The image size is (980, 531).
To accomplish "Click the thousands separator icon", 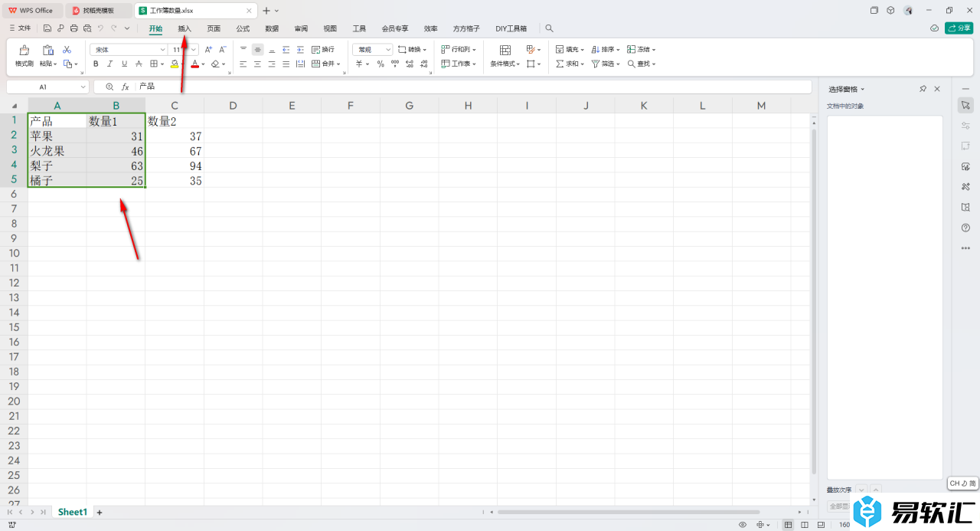I will point(395,64).
